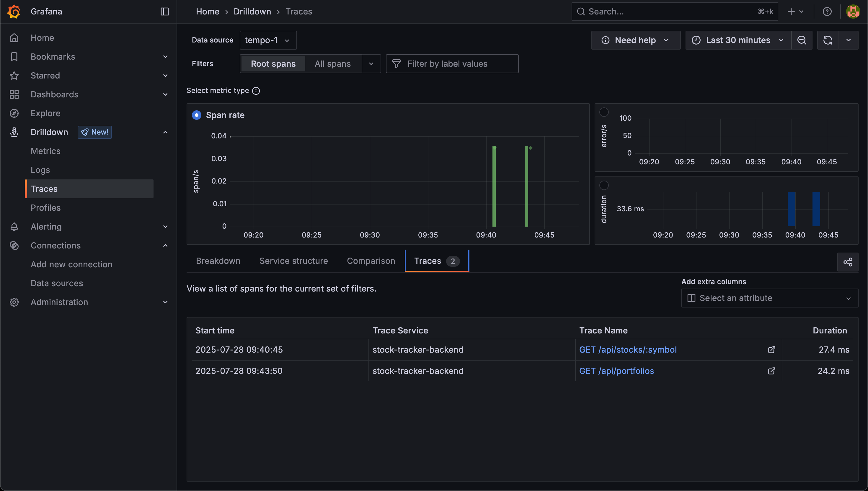Open the GET /api/stocks/:symbol trace link
868x491 pixels.
pyautogui.click(x=628, y=350)
